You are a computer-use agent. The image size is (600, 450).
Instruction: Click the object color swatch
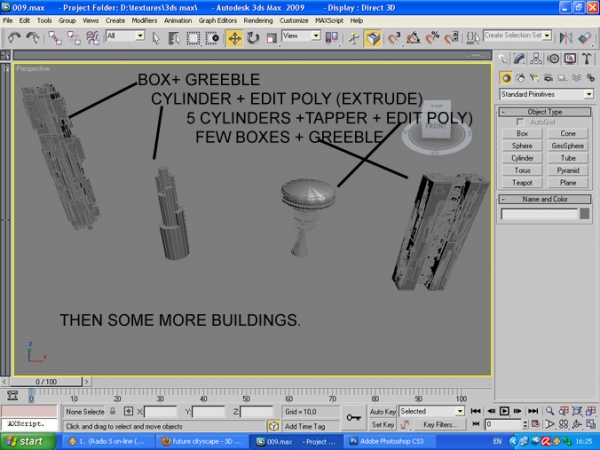[584, 214]
